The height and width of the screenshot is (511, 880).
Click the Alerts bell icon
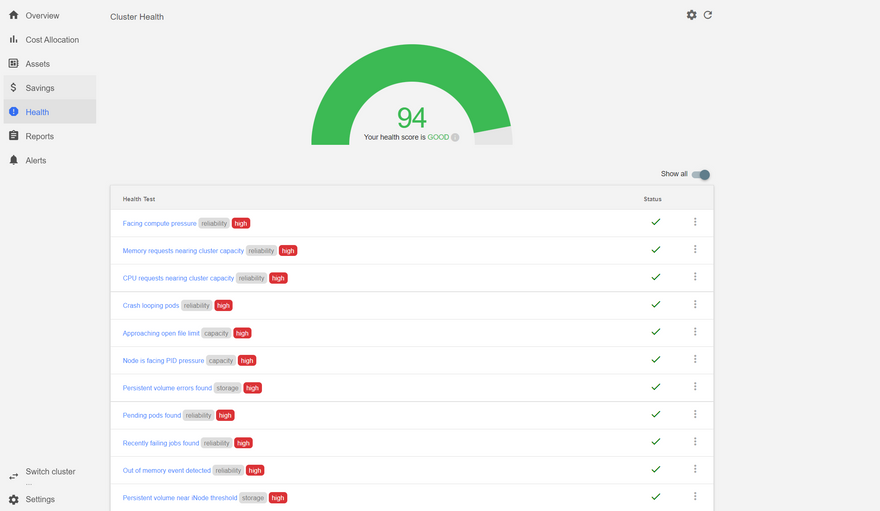tap(13, 160)
